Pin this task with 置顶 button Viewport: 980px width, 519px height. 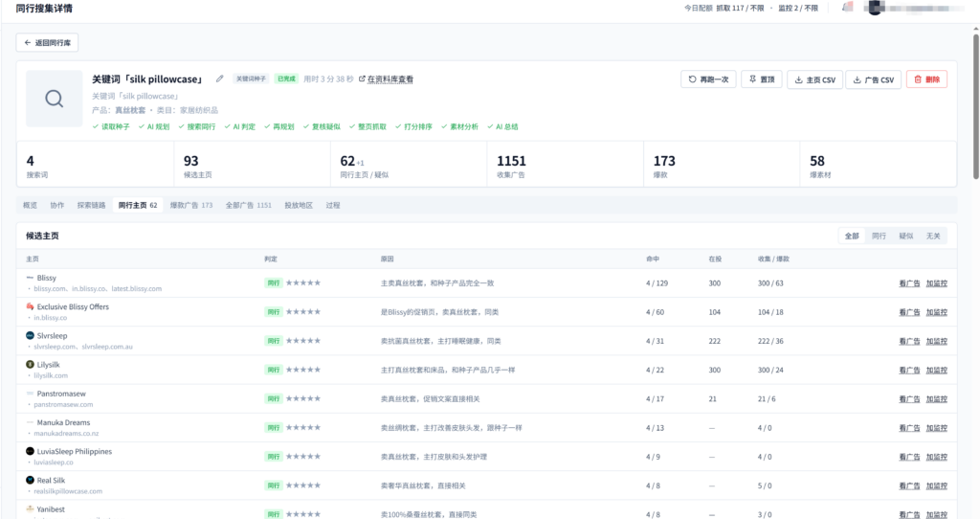point(761,79)
